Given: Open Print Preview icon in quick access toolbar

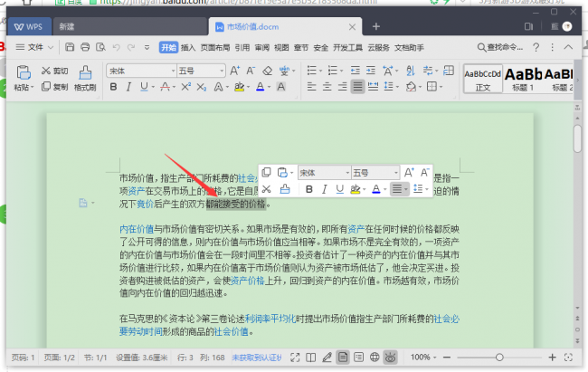Looking at the screenshot, I should [100, 47].
